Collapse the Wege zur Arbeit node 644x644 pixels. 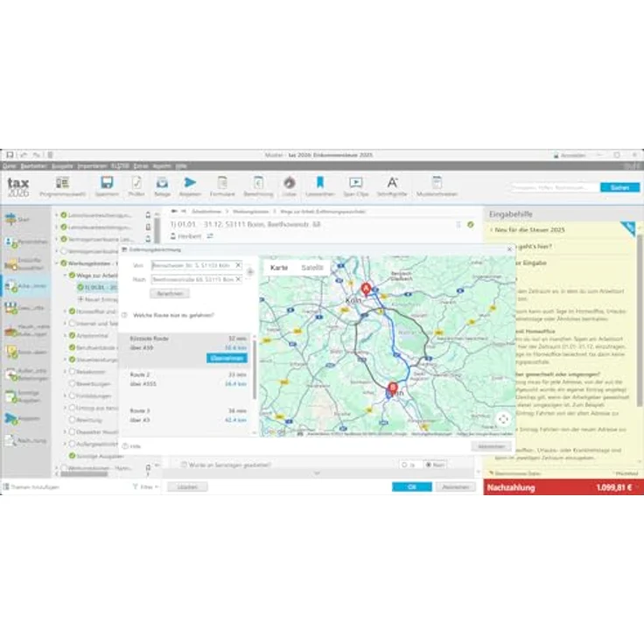tap(65, 275)
